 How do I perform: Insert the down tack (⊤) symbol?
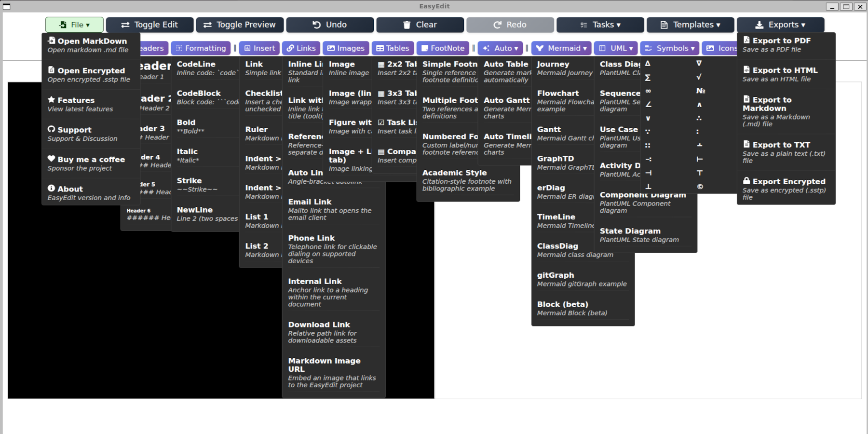coord(699,173)
